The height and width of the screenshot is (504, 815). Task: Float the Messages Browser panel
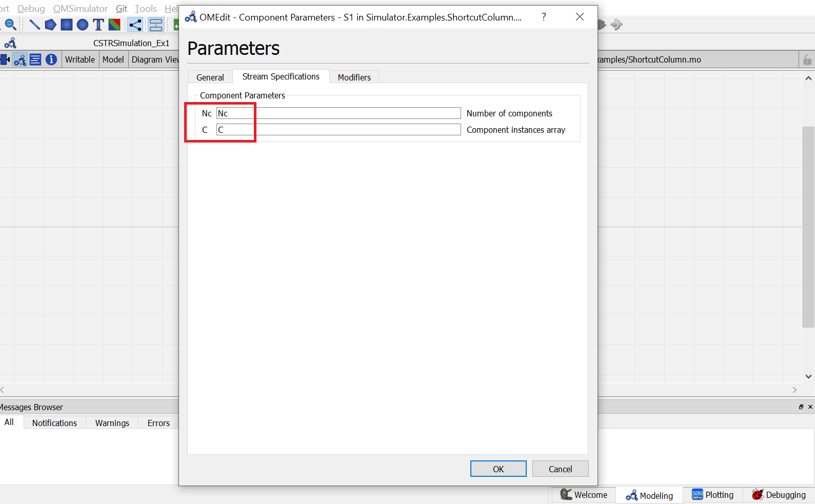click(801, 407)
